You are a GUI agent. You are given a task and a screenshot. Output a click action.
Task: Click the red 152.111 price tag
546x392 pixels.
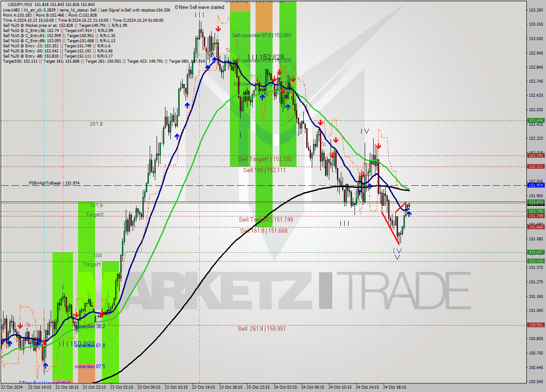point(536,167)
